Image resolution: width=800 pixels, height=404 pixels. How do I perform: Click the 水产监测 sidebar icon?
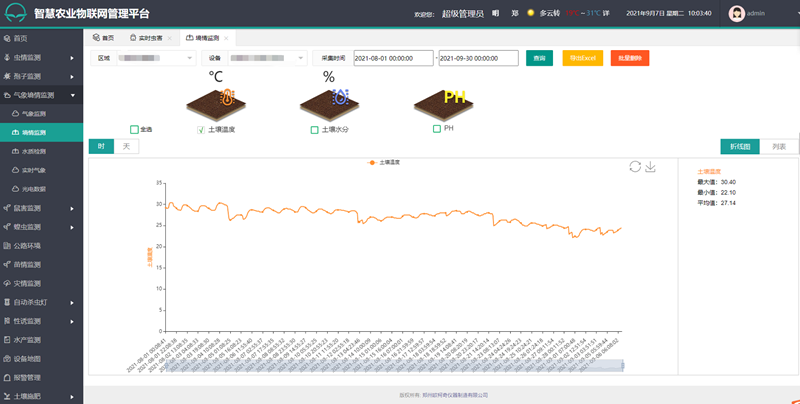click(x=7, y=340)
